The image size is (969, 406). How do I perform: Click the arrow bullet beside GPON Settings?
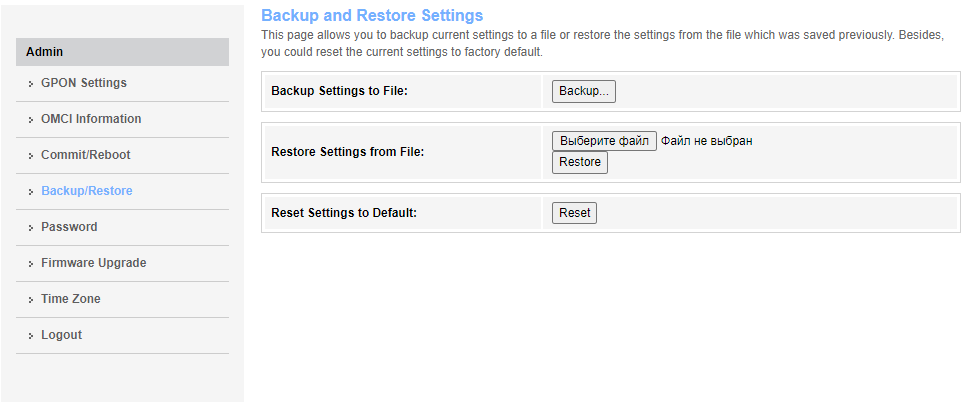(32, 84)
